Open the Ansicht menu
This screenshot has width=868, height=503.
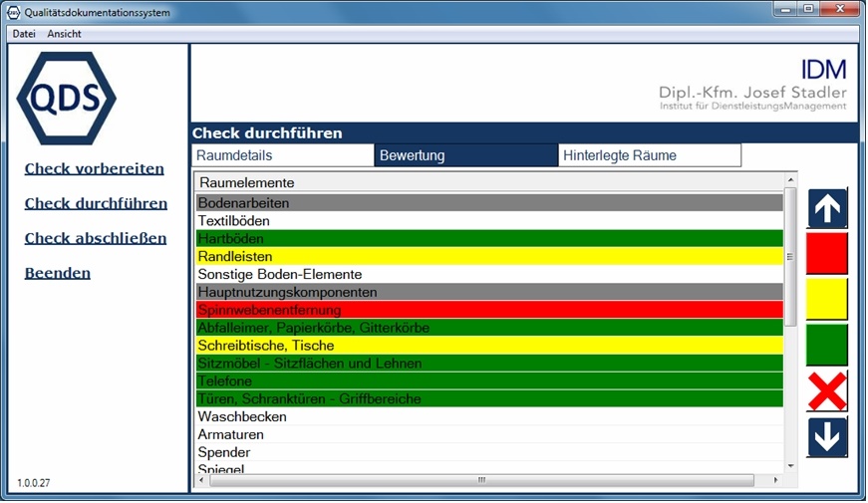click(x=65, y=34)
